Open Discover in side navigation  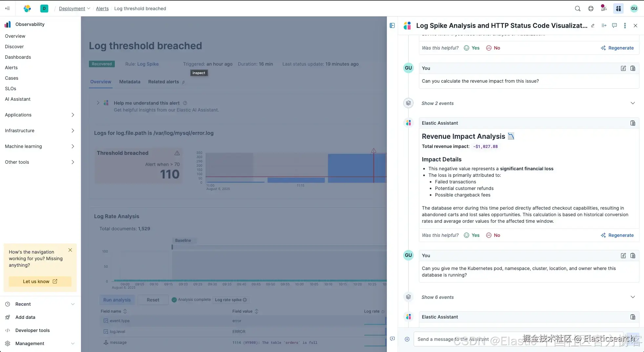click(x=14, y=47)
